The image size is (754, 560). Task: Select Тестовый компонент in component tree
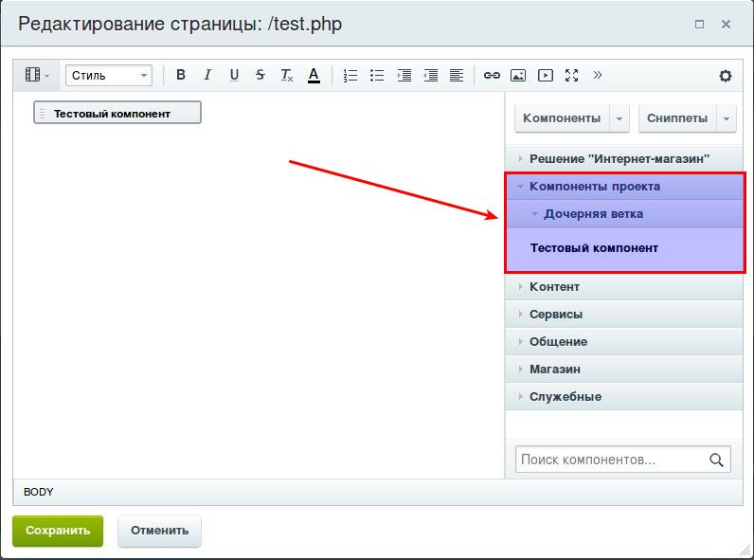(x=594, y=248)
